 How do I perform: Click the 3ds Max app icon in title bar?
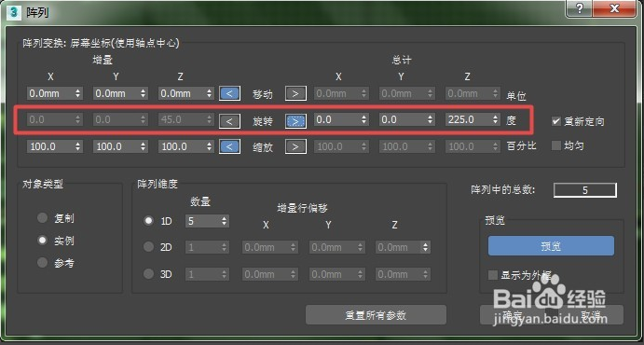pos(15,12)
